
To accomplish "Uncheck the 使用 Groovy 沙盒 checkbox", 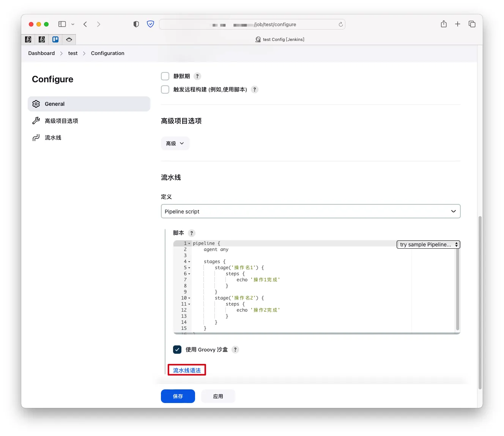I will click(177, 350).
